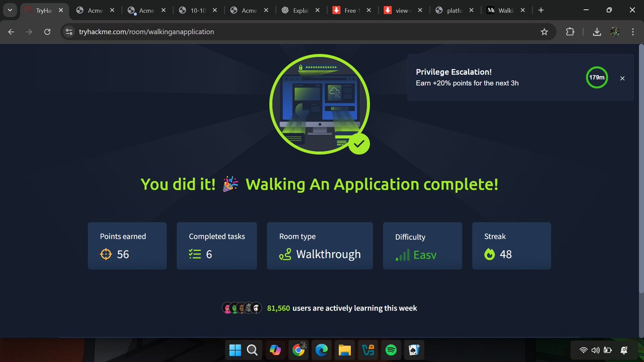The image size is (644, 362).
Task: Open the Wi-Fi network tray icon
Action: point(583,351)
